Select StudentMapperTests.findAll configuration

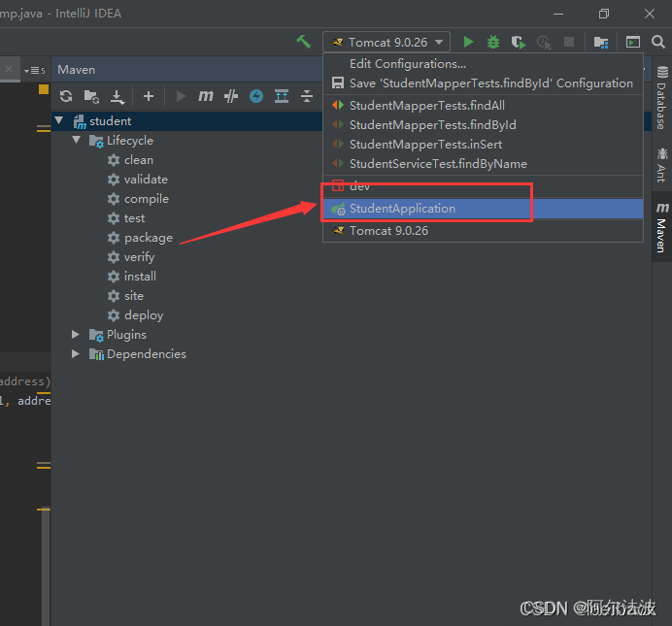(483, 106)
